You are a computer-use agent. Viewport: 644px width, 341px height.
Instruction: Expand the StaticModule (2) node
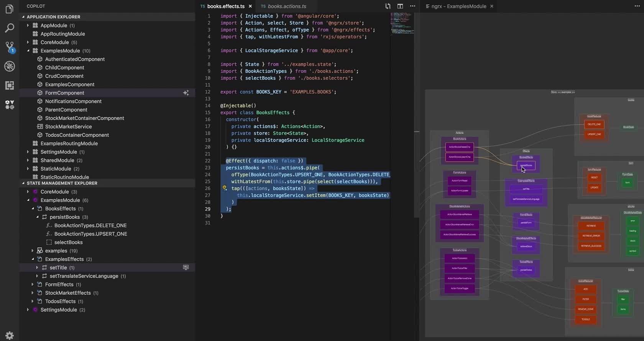point(28,169)
